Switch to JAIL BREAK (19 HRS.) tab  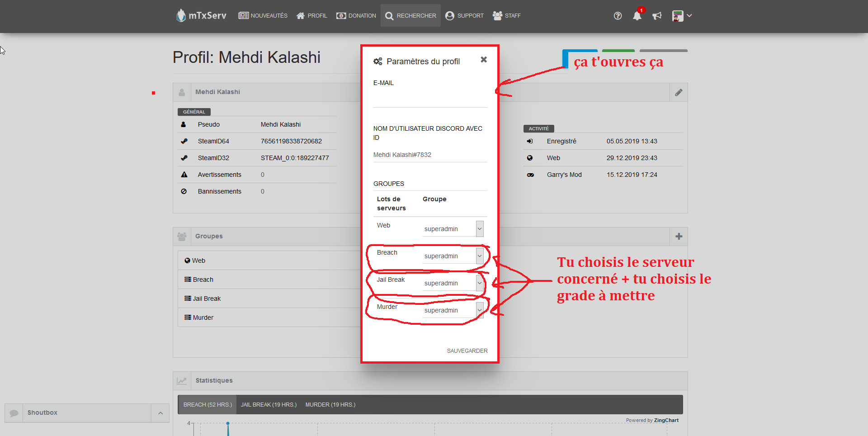coord(269,405)
